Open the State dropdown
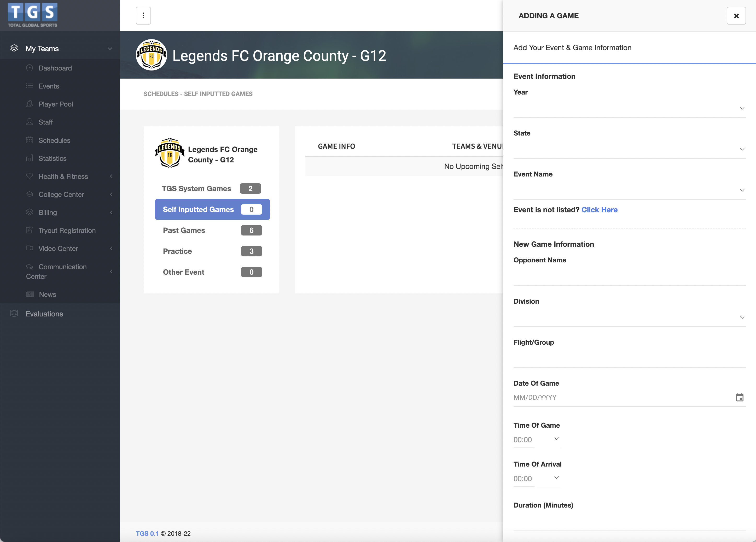Screen dimensions: 756x542 630,150
